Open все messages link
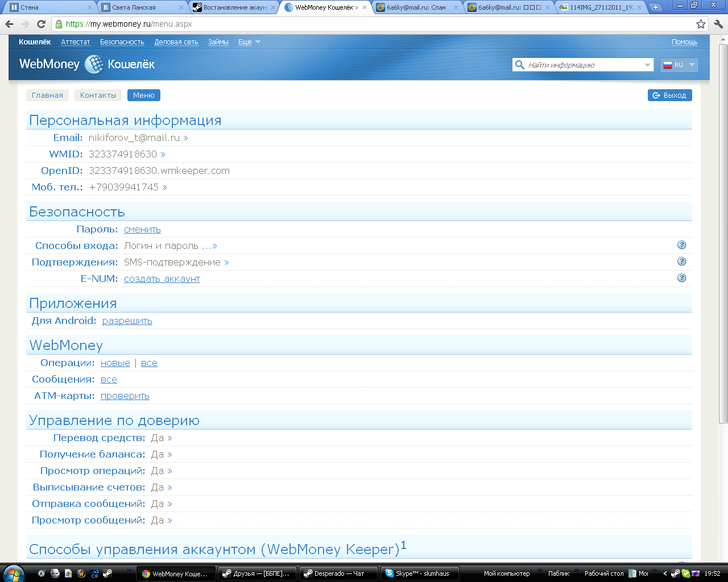The height and width of the screenshot is (582, 728). [x=109, y=380]
